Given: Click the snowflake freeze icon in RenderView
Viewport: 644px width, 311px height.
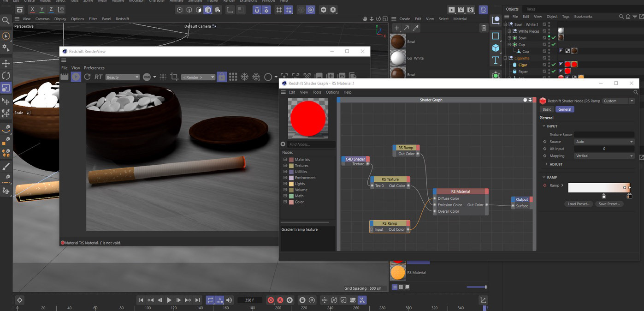Looking at the screenshot, I should pos(245,77).
